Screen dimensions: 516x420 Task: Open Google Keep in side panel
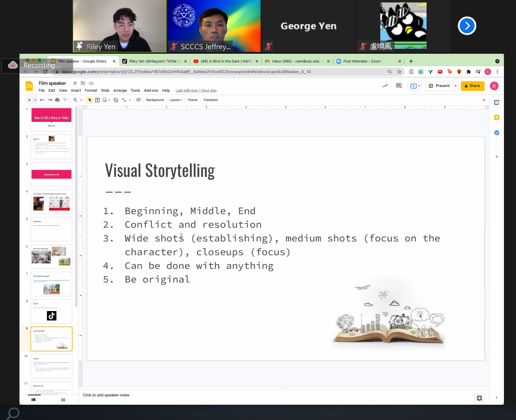tap(497, 117)
